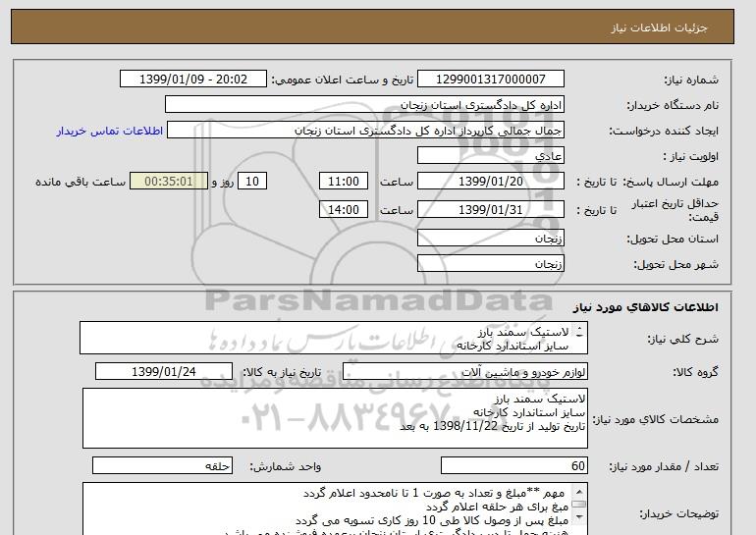Select the public announcement date field 1399/01/09 - 20:02
The height and width of the screenshot is (535, 756).
(192, 80)
